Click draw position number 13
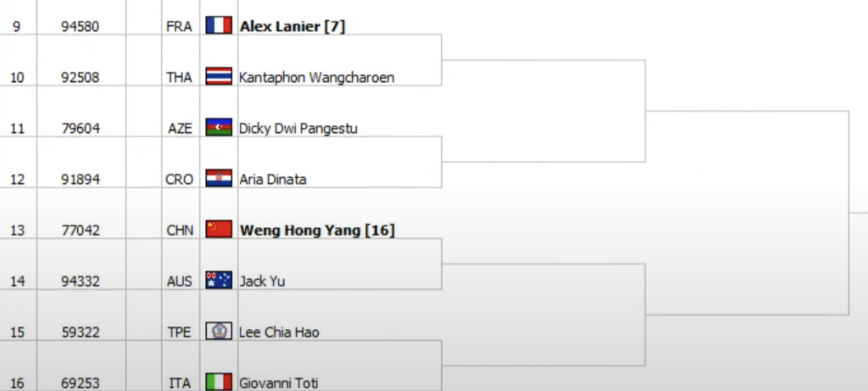Viewport: 868px width, 391px height. pyautogui.click(x=17, y=230)
